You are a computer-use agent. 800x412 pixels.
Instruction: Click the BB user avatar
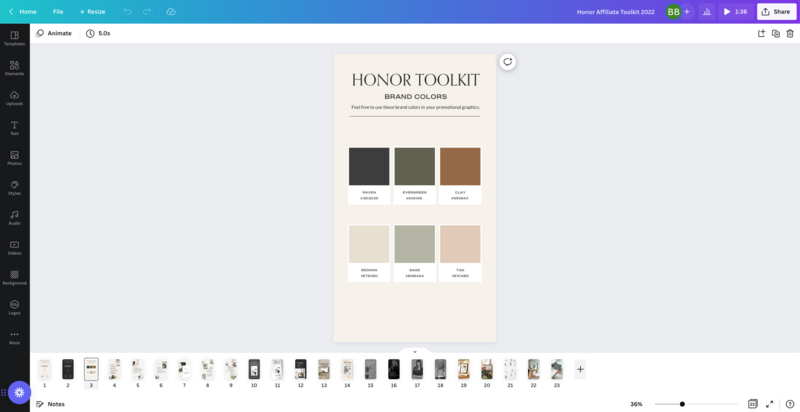[673, 11]
